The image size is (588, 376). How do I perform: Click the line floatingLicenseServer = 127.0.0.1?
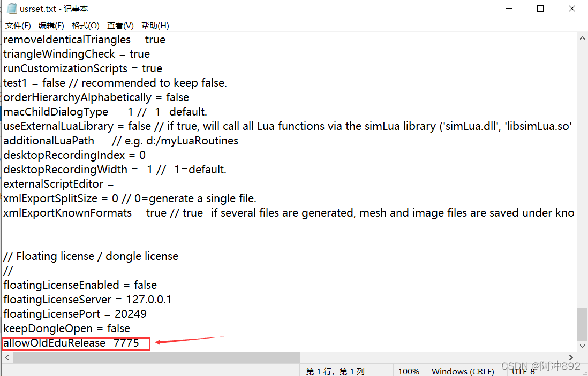pyautogui.click(x=87, y=300)
